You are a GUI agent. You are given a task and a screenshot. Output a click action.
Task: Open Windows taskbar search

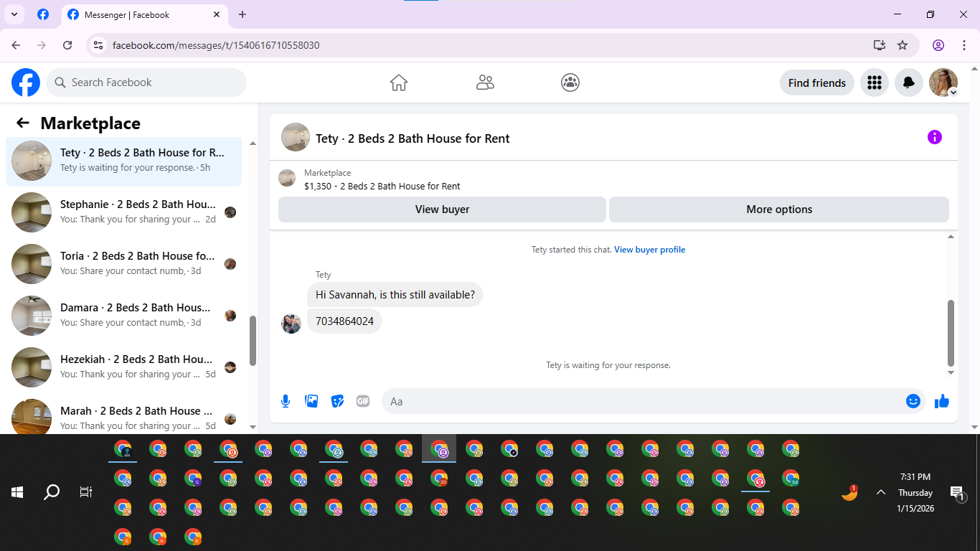(x=52, y=492)
